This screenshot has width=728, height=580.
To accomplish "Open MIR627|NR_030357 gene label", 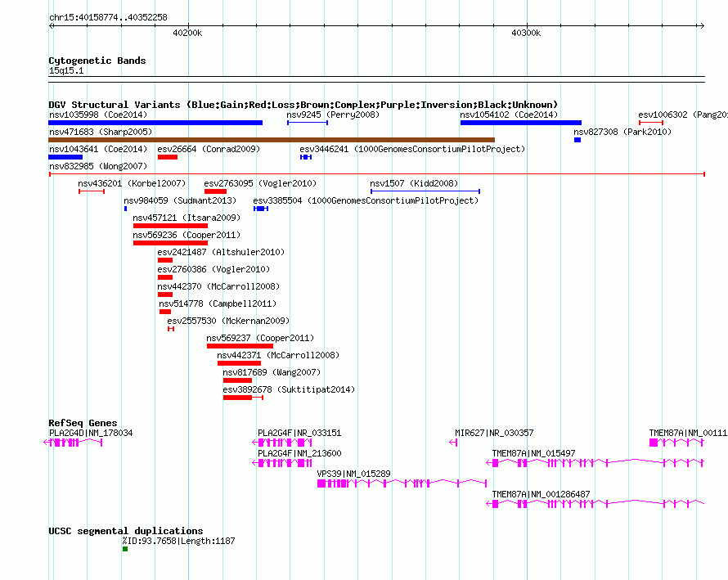I will pyautogui.click(x=494, y=434).
